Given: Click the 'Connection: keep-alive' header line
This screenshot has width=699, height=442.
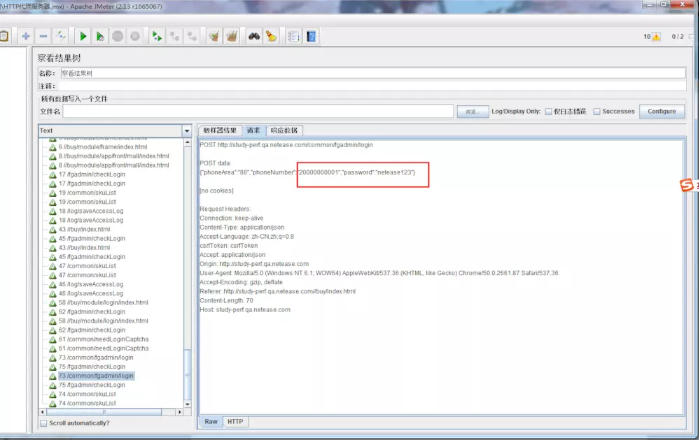Looking at the screenshot, I should click(x=231, y=218).
